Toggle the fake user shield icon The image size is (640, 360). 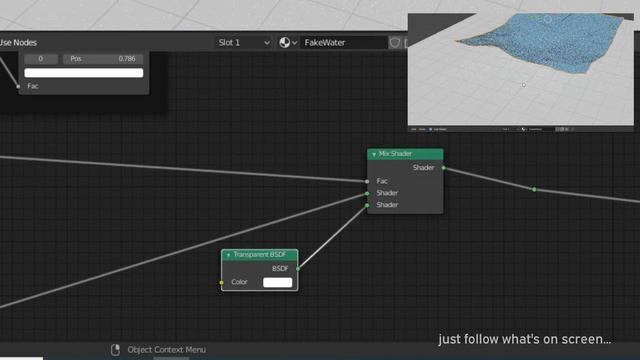pyautogui.click(x=395, y=42)
